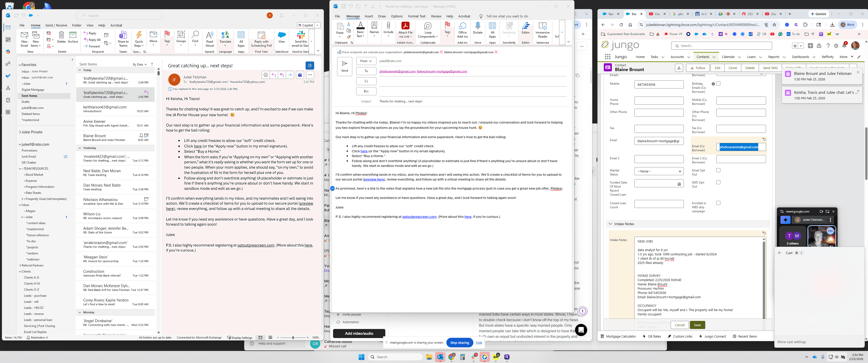Toggle the Birthday Emails Co Borrower checkbox
The width and height of the screenshot is (868, 363).
click(718, 83)
